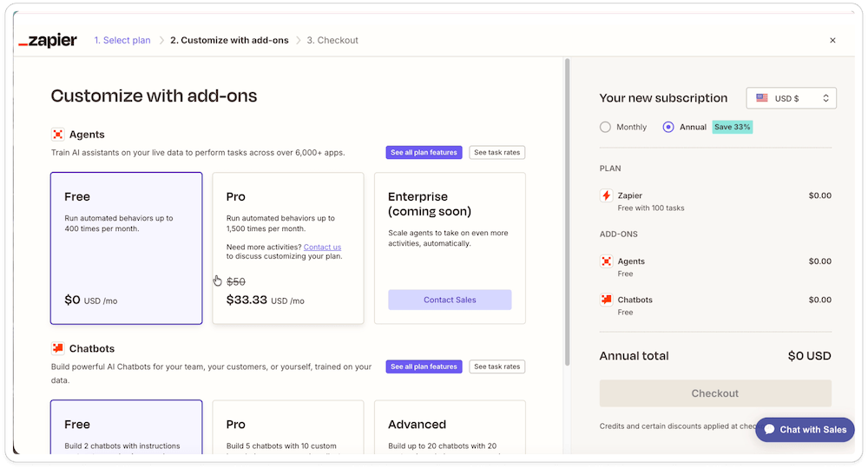Click the Zapier logo
This screenshot has height=469, width=868.
48,41
